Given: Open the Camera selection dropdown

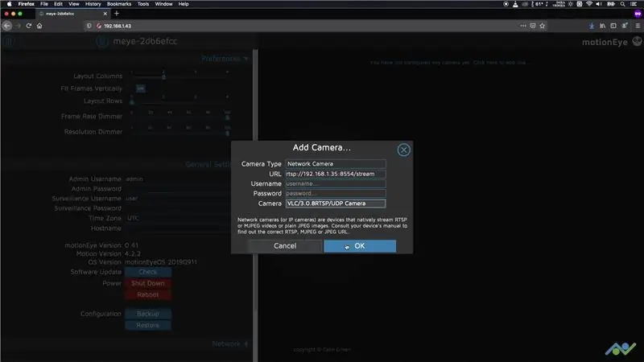Looking at the screenshot, I should point(336,204).
